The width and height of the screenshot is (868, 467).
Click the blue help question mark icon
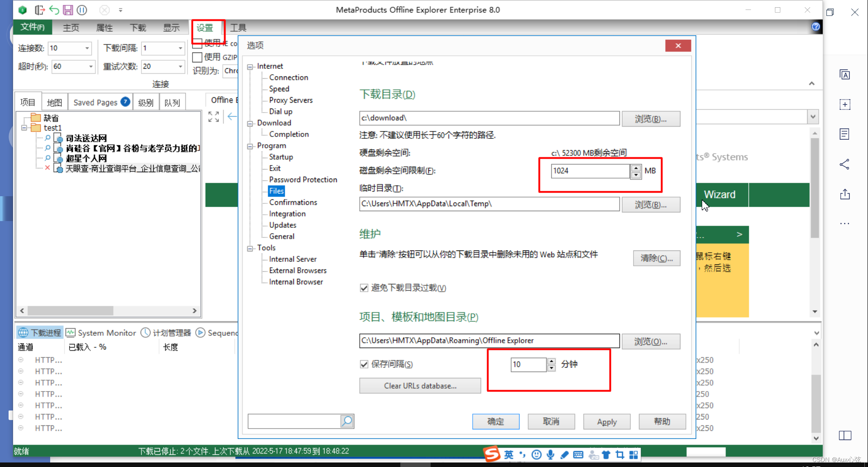point(816,27)
